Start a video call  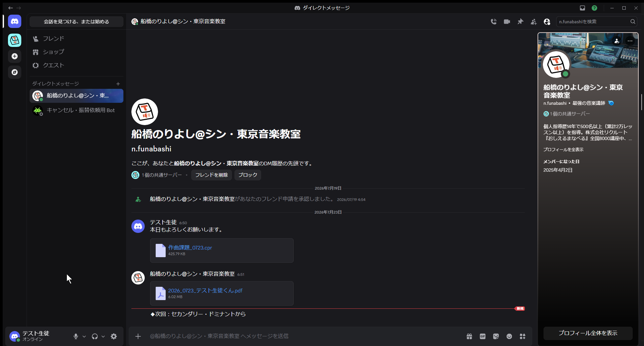pos(507,22)
